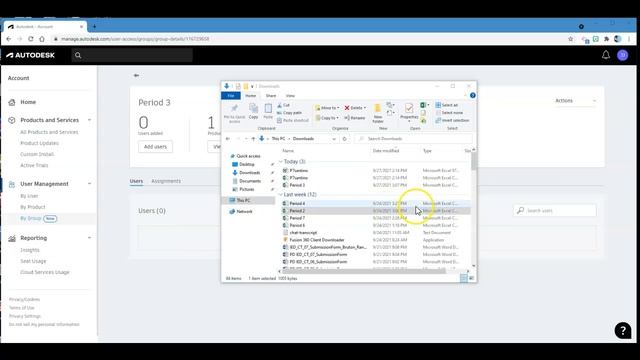Click Cut in the Clipboard group
The width and height of the screenshot is (640, 360).
[x=283, y=105]
